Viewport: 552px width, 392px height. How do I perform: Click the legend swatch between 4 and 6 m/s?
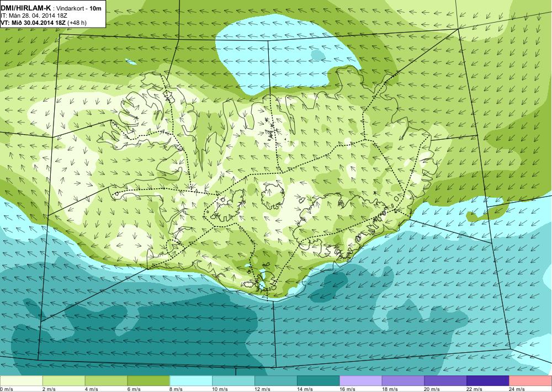coord(107,381)
